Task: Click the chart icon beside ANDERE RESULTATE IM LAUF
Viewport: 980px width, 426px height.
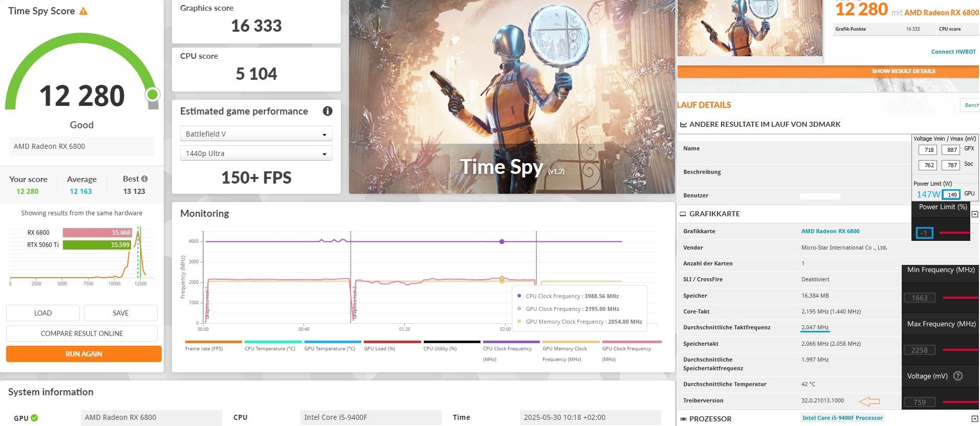Action: point(683,124)
